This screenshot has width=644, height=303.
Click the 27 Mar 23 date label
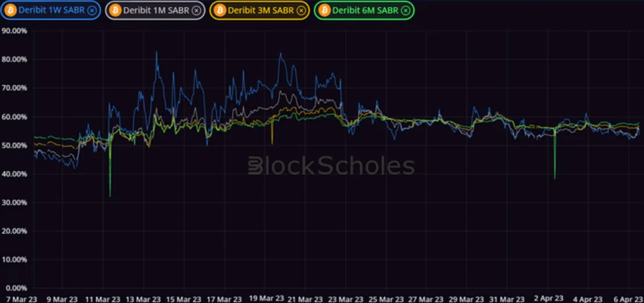point(426,299)
